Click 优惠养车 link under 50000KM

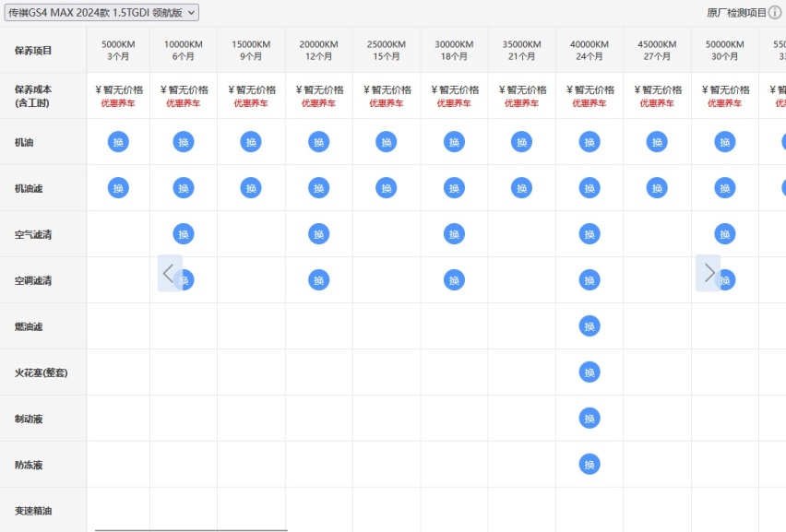pos(724,103)
